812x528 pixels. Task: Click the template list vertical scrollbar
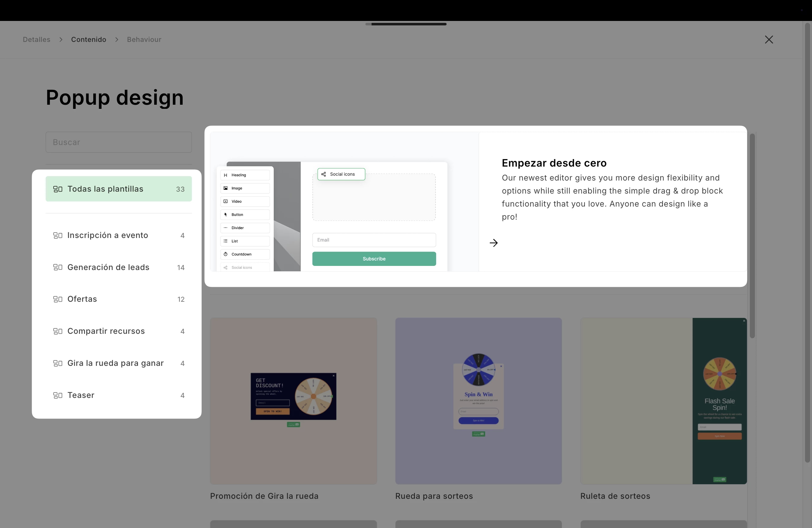tap(752, 235)
